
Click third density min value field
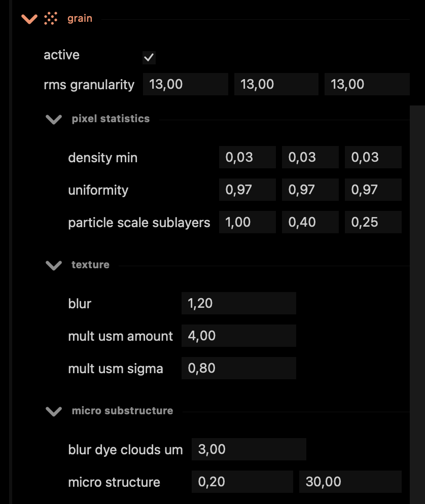tap(373, 157)
